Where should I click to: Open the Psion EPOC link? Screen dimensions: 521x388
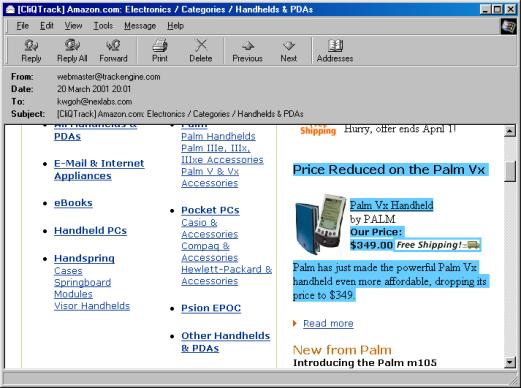coord(211,308)
